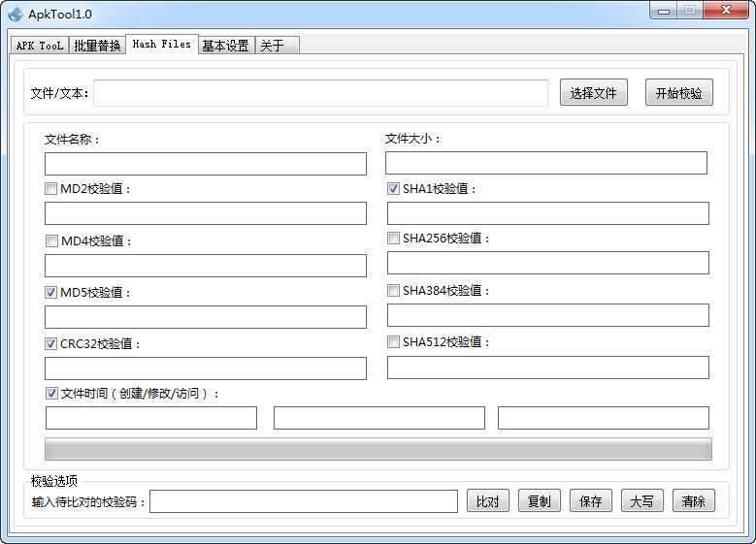Image resolution: width=756 pixels, height=544 pixels.
Task: Enable the SHA384校验值 checkbox
Action: pos(393,290)
